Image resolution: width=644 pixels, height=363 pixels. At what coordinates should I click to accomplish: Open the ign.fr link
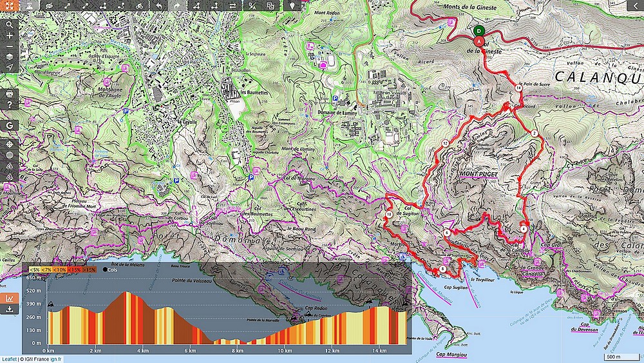56,359
